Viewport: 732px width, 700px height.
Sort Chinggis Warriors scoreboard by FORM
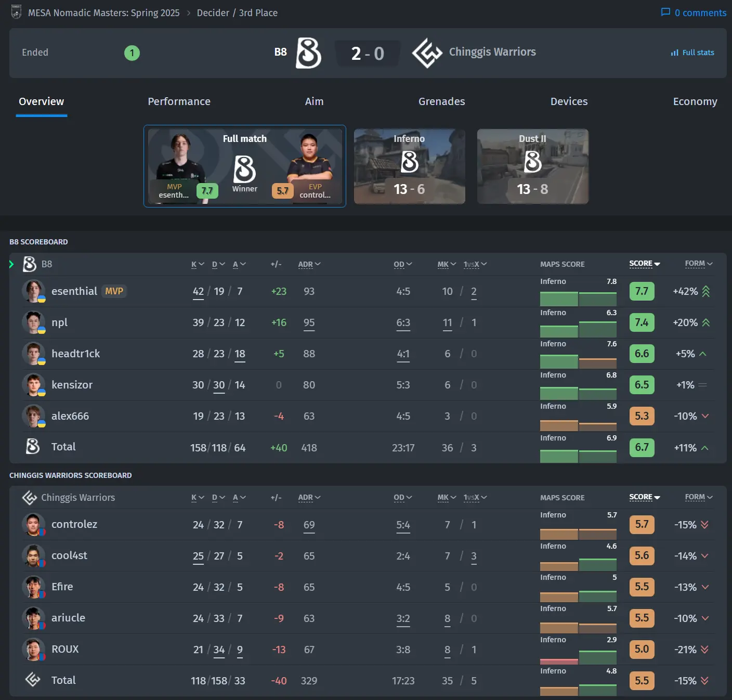[x=699, y=497]
